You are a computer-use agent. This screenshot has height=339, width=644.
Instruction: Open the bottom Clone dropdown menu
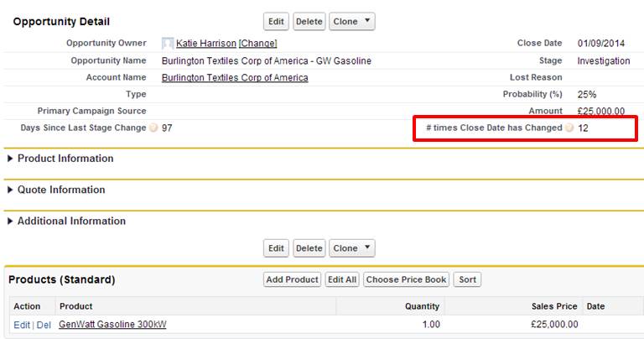[x=352, y=248]
